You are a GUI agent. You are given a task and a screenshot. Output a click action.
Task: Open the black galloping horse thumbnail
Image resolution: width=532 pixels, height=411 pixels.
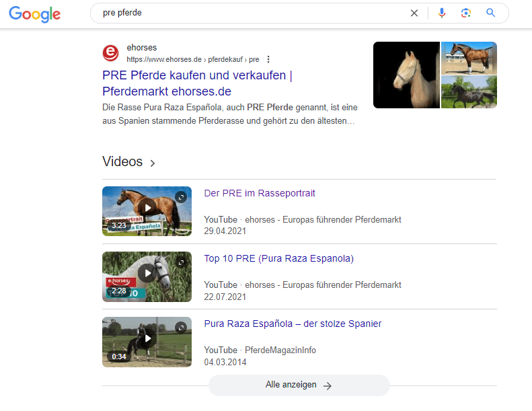pos(469,92)
